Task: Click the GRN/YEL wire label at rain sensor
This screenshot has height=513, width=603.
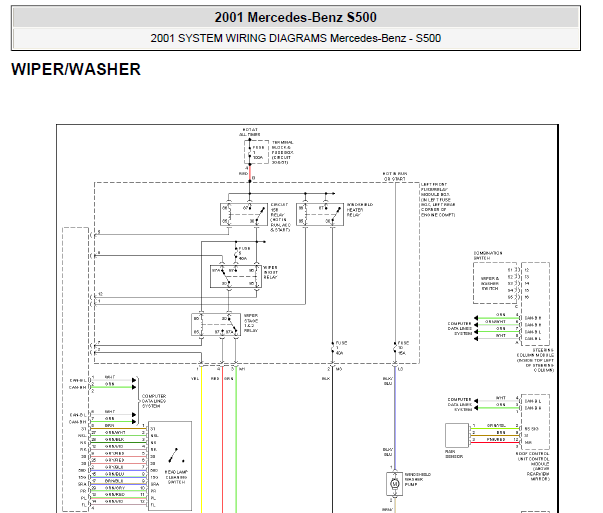Action: (x=496, y=425)
